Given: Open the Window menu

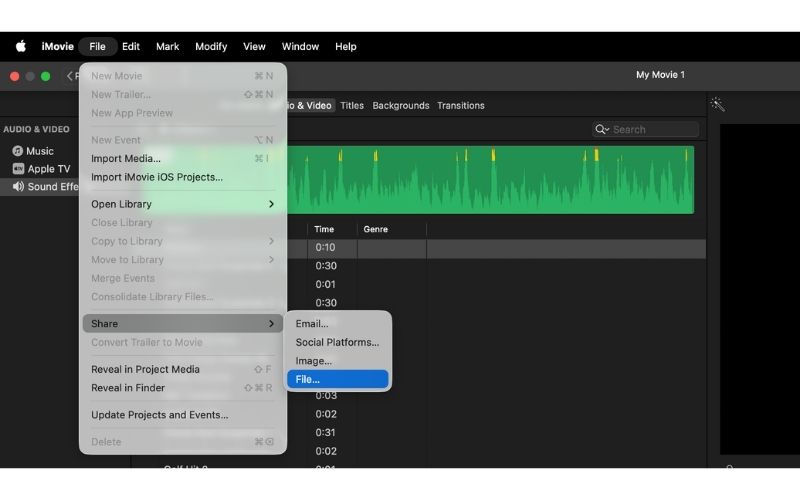Looking at the screenshot, I should (x=300, y=46).
